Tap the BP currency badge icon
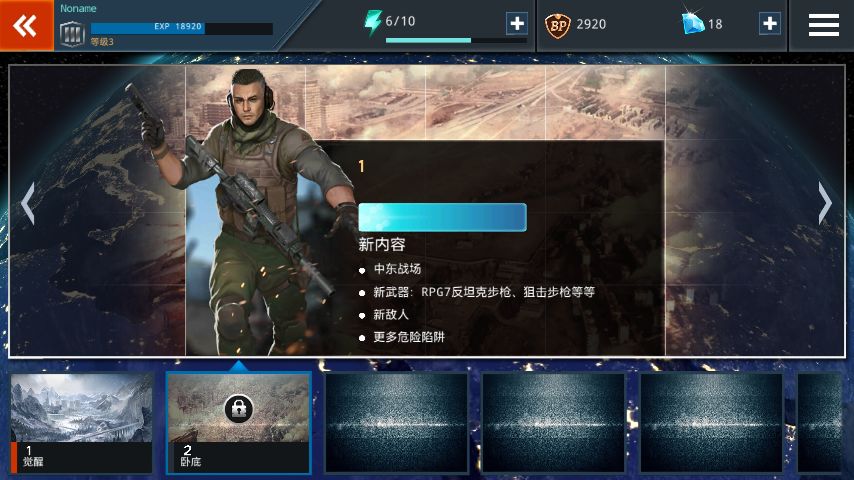Viewport: 854px width, 480px height. [x=558, y=25]
